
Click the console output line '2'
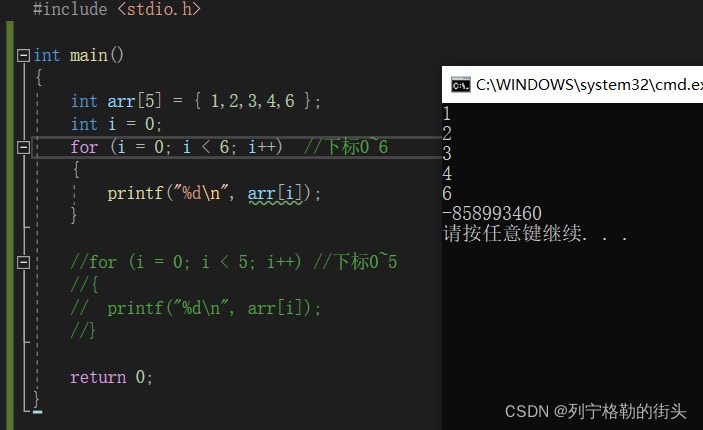pyautogui.click(x=447, y=134)
